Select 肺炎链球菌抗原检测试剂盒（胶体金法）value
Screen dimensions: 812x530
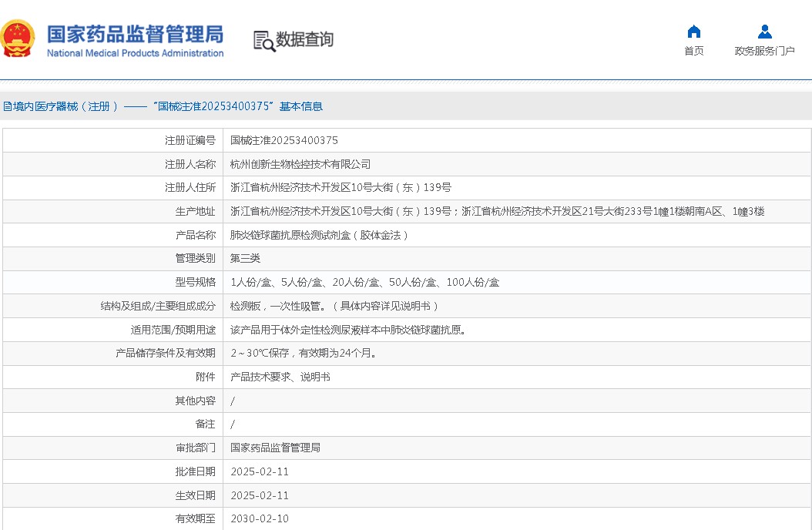(320, 235)
